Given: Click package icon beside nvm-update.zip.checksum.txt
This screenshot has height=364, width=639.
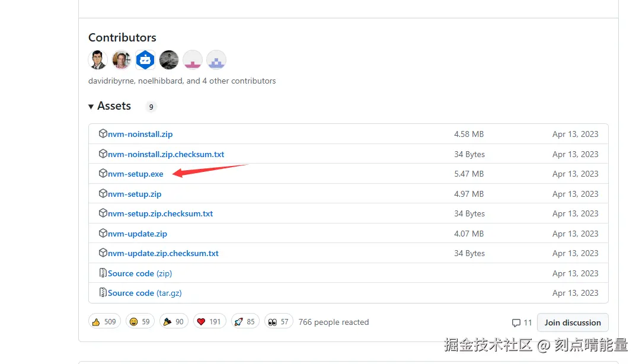Looking at the screenshot, I should (103, 253).
